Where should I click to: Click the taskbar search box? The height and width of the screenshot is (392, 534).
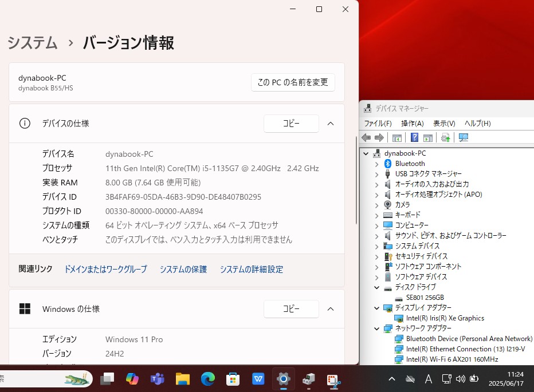pos(46,379)
